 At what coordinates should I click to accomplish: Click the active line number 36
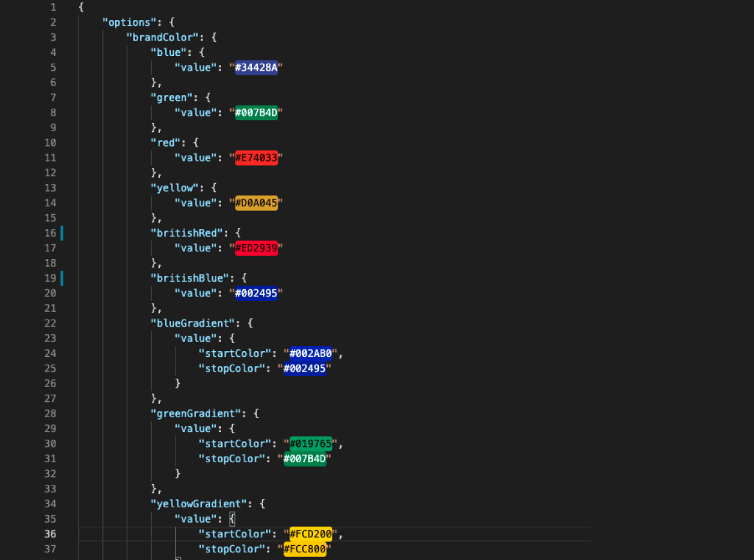[x=50, y=534]
